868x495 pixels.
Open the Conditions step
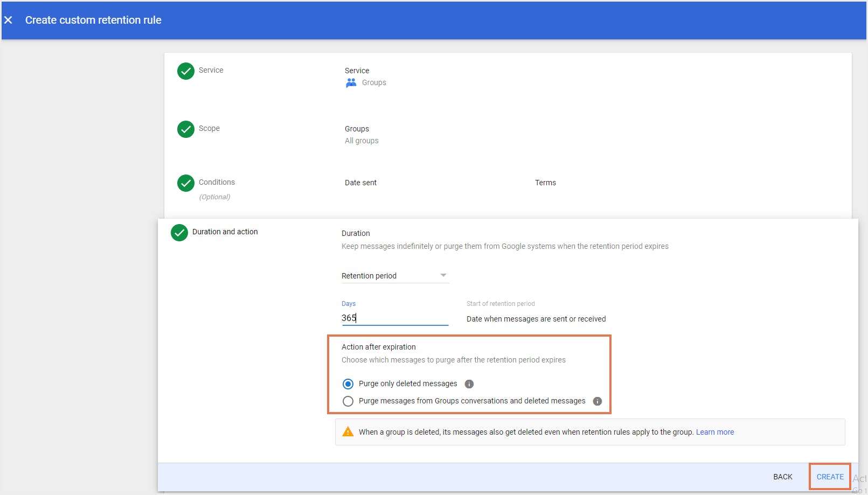[217, 182]
